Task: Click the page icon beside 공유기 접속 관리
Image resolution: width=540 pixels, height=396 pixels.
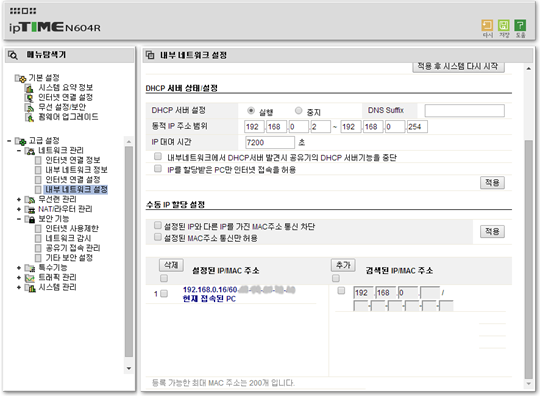Action: pos(38,248)
